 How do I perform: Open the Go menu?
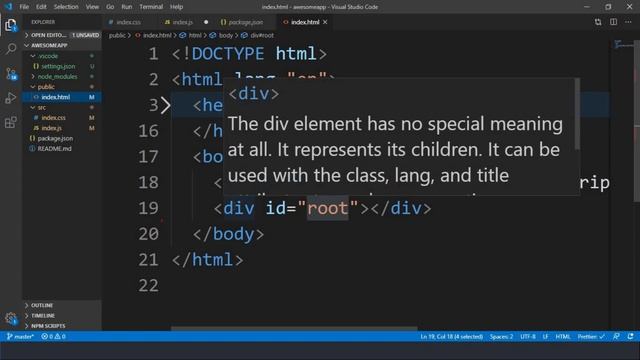click(110, 7)
